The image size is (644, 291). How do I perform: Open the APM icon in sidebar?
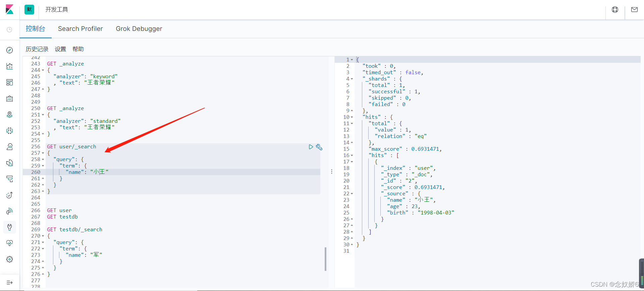pos(9,179)
